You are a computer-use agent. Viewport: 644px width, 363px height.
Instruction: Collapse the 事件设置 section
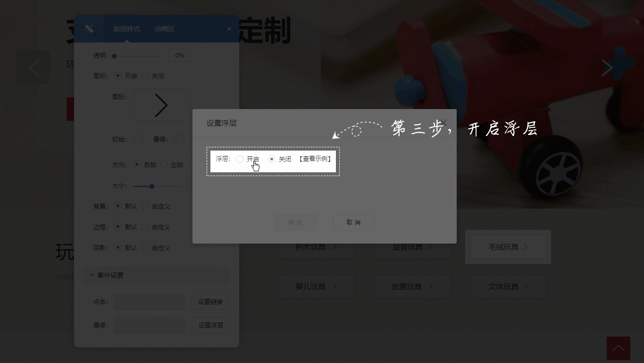(157, 275)
